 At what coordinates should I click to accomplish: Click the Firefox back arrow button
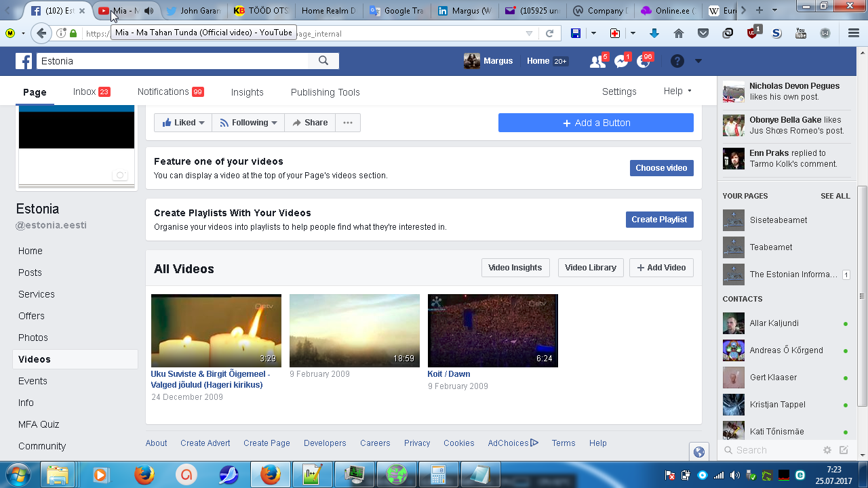[41, 33]
